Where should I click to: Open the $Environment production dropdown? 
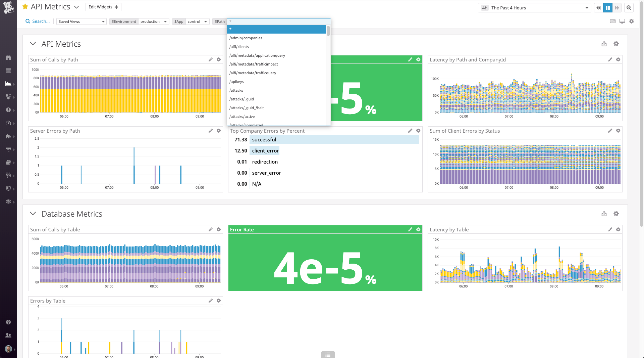[154, 21]
